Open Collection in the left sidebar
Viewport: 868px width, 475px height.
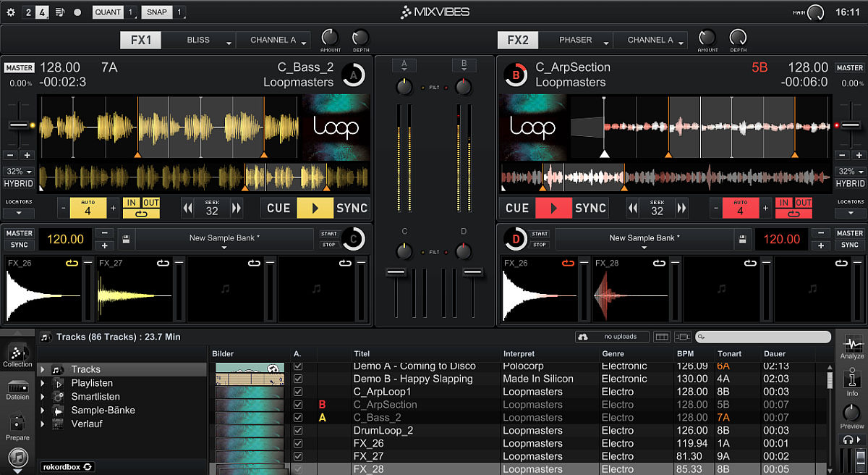tap(17, 355)
